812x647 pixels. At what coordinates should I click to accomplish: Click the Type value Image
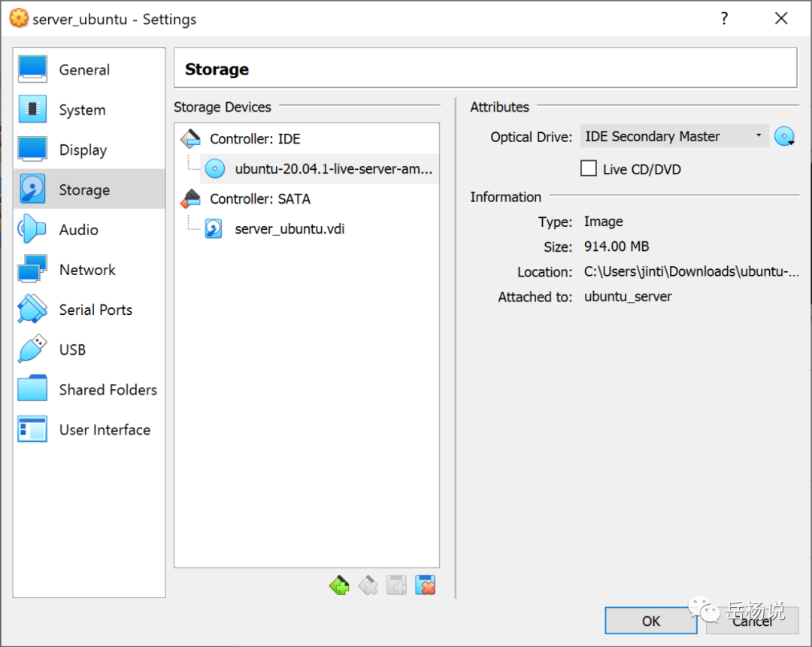click(x=603, y=222)
